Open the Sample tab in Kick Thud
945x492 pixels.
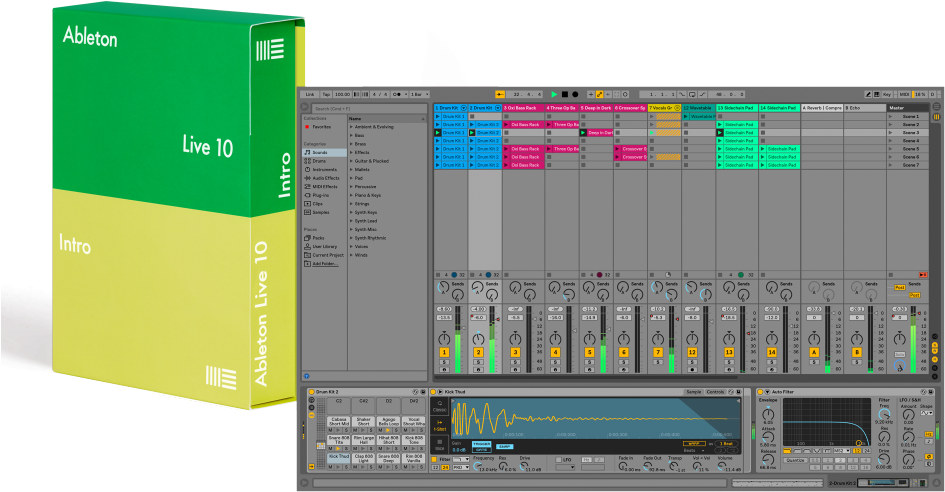tap(694, 392)
